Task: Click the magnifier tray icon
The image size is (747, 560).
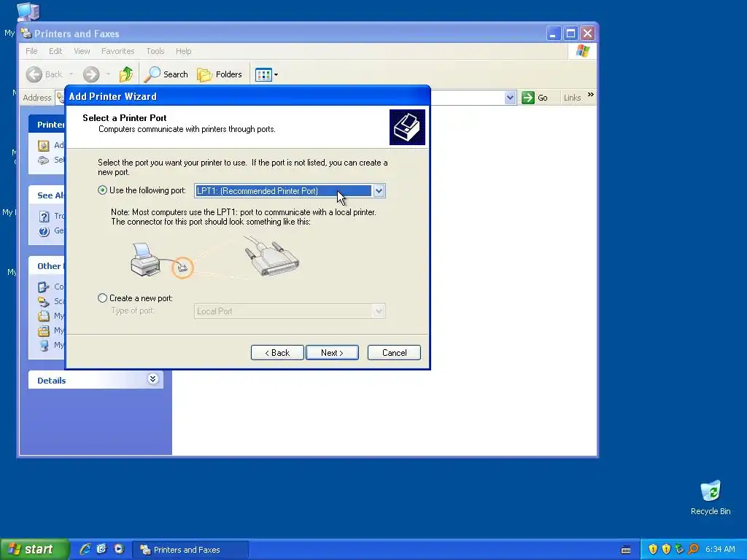Action: pos(693,549)
